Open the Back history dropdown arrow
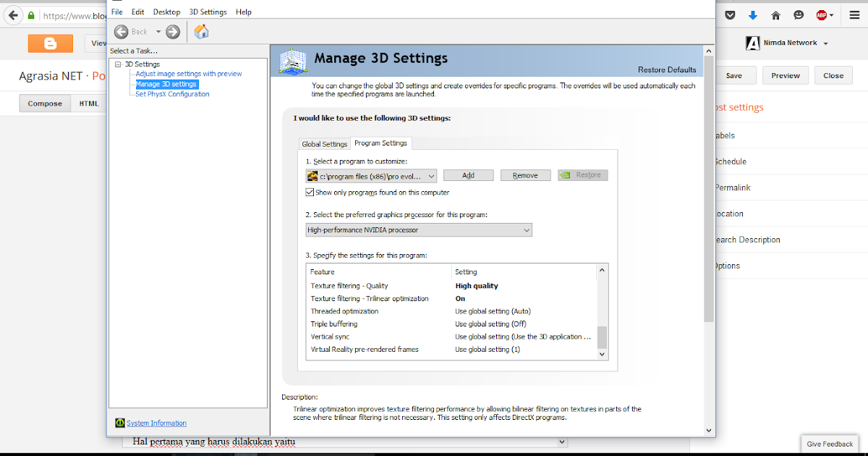 coord(158,31)
